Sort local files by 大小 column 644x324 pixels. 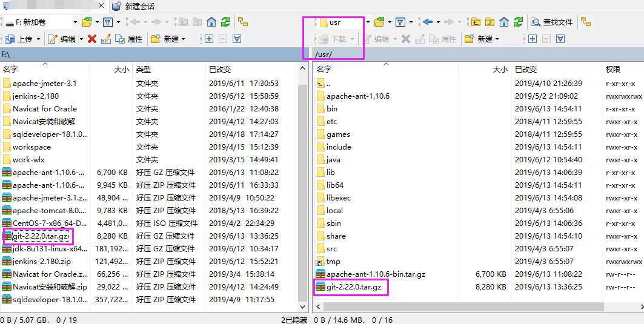(111, 70)
